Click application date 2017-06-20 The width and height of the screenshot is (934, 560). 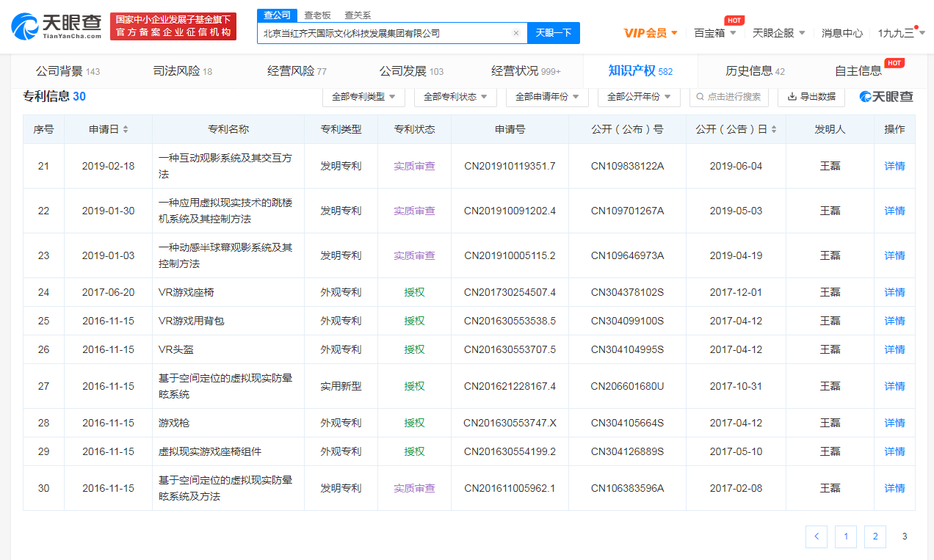(x=108, y=292)
